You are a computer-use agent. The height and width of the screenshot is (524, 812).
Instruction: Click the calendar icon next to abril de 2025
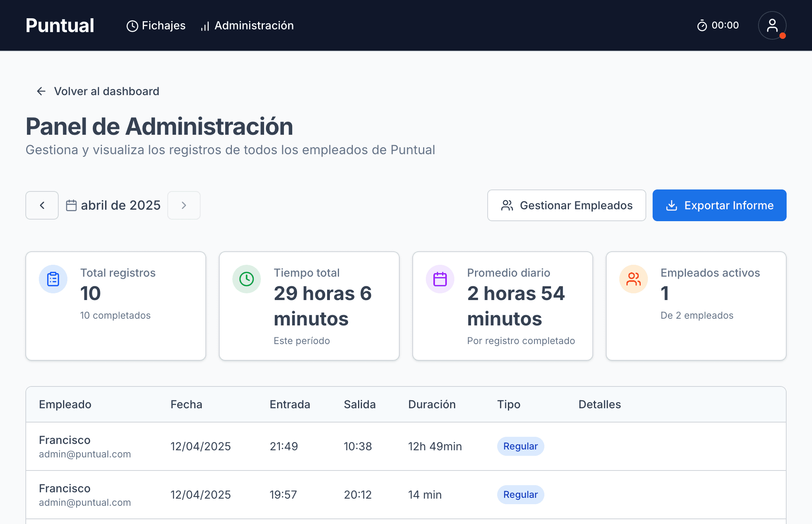click(x=72, y=205)
